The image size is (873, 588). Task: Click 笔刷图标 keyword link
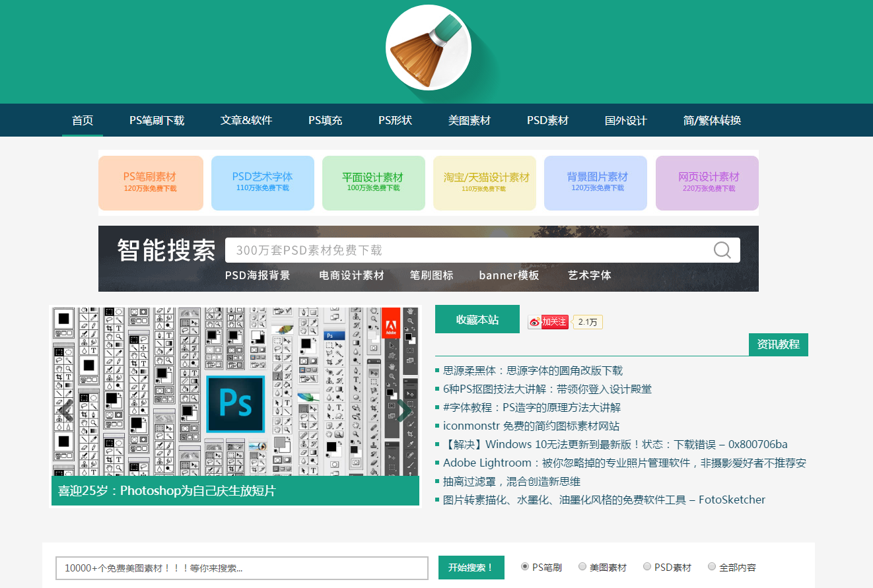pyautogui.click(x=431, y=275)
